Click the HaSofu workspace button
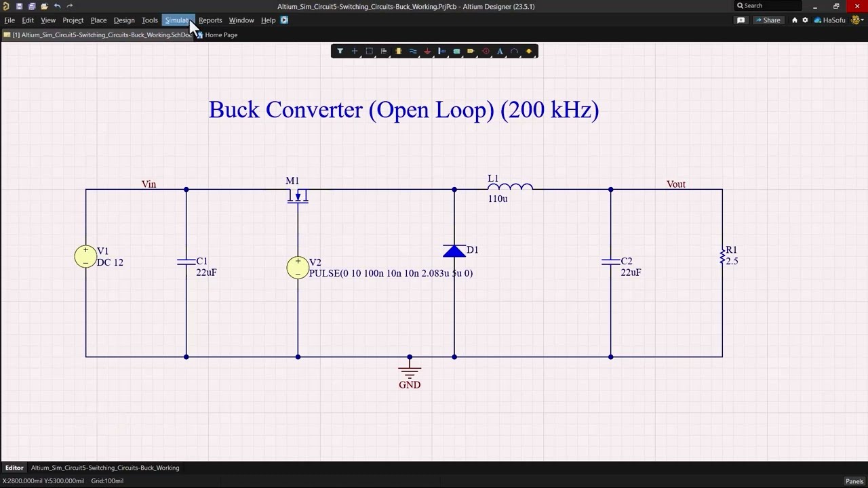 click(829, 20)
